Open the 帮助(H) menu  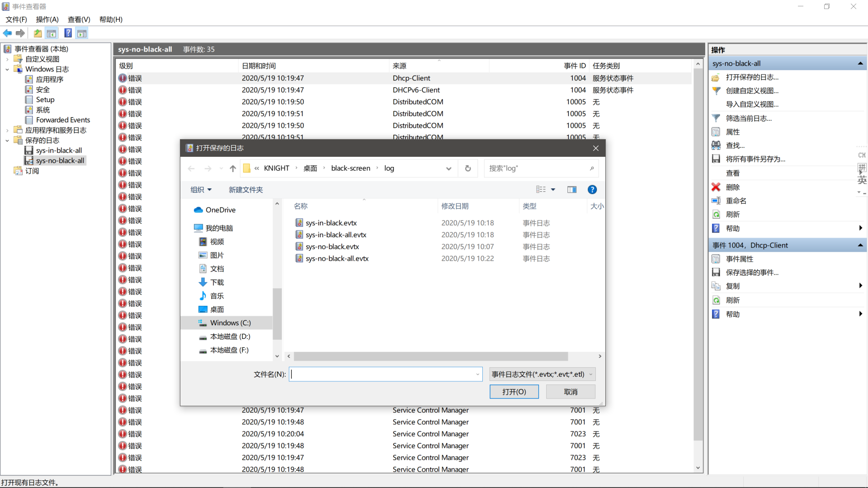tap(111, 19)
